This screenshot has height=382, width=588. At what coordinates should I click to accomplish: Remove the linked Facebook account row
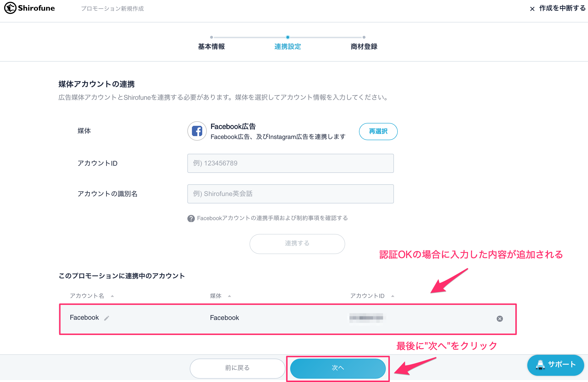pyautogui.click(x=500, y=318)
